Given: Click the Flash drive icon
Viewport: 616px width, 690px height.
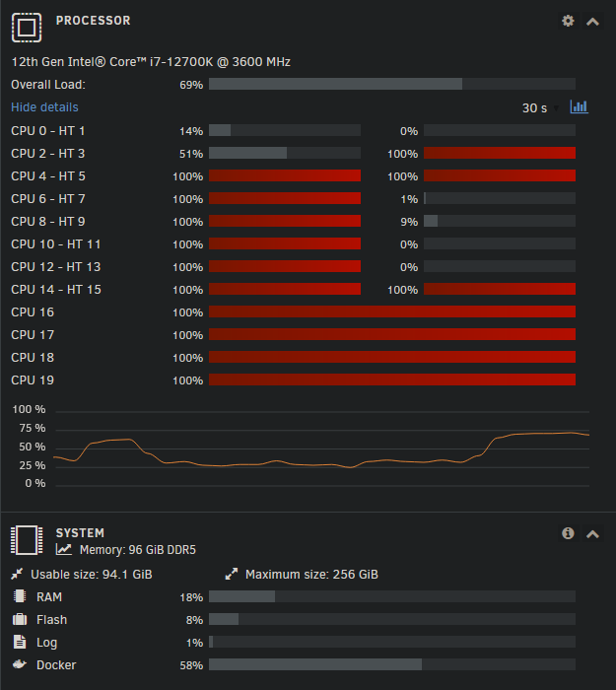Looking at the screenshot, I should 20,619.
